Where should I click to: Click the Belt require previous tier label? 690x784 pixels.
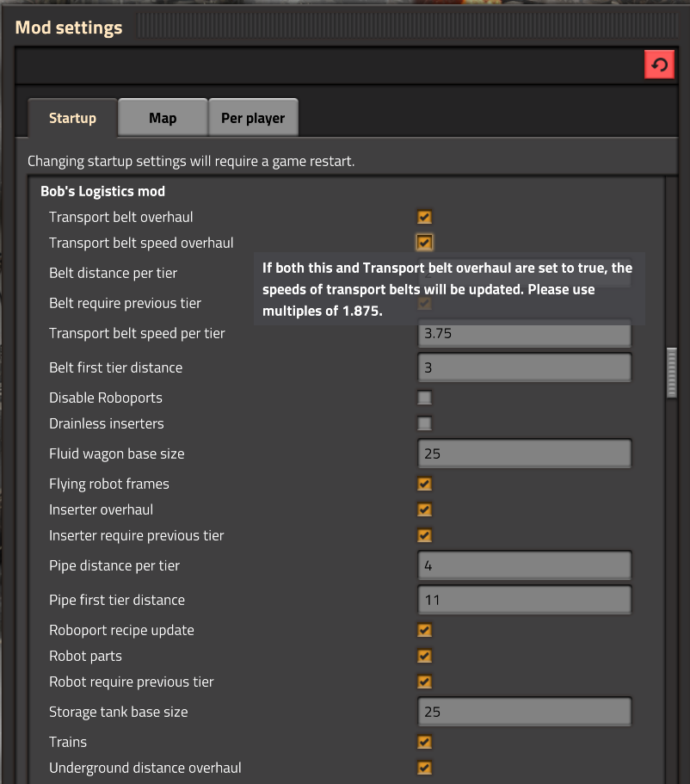pos(125,303)
